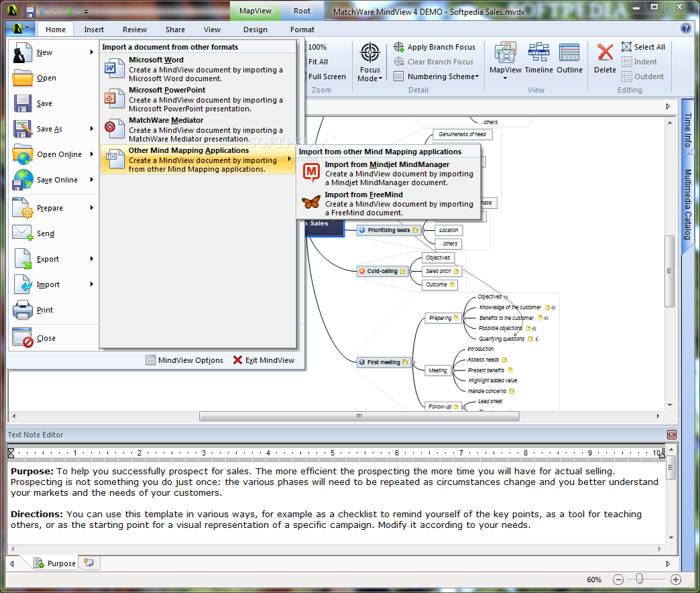Click the Open Online globe icon
The height and width of the screenshot is (593, 700).
(x=22, y=154)
